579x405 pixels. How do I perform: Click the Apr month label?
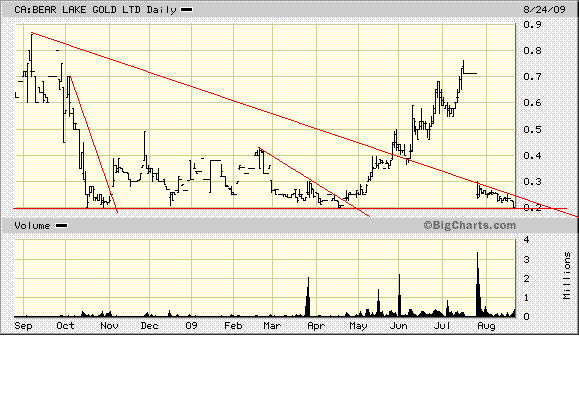[x=316, y=326]
